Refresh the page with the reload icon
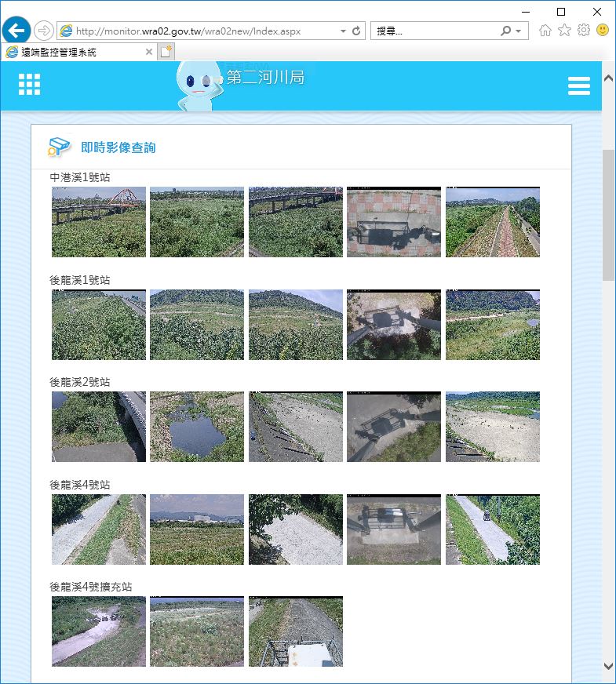 click(x=356, y=31)
